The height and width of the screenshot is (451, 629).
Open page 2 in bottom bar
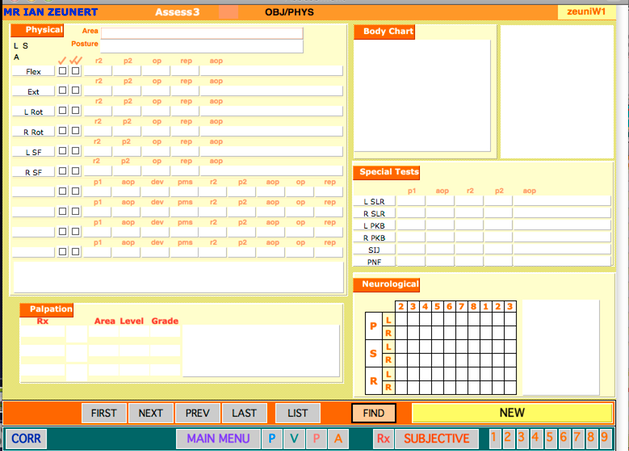(507, 437)
